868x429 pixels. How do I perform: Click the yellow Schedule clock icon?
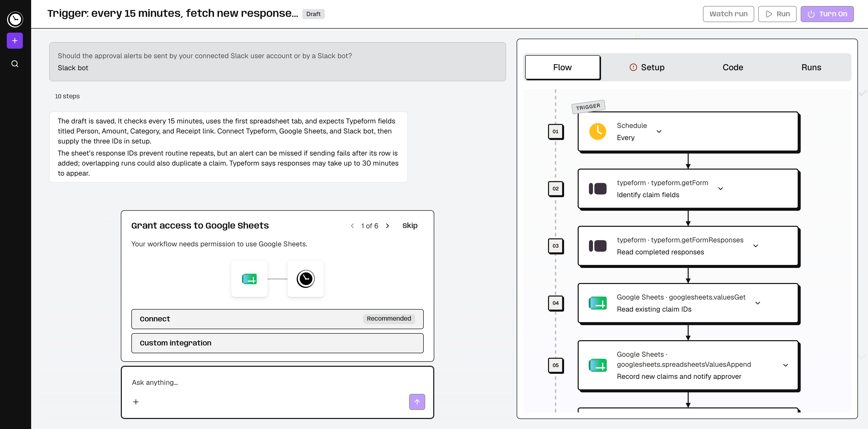[x=598, y=131]
